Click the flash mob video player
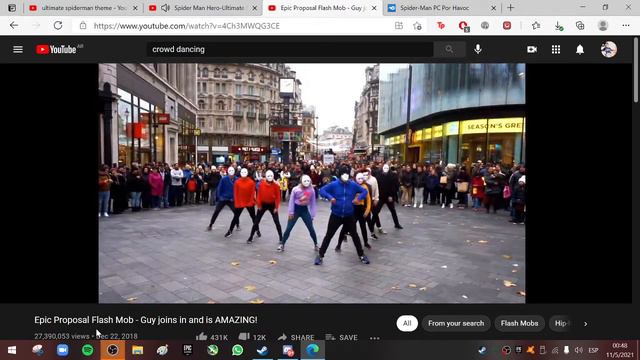 pos(312,183)
